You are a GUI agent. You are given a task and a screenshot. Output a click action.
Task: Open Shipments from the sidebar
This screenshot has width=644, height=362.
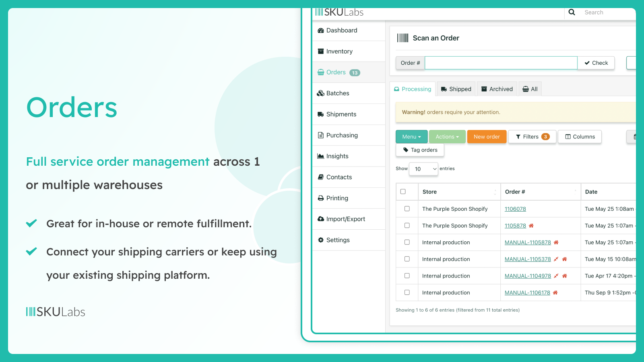pos(349,114)
